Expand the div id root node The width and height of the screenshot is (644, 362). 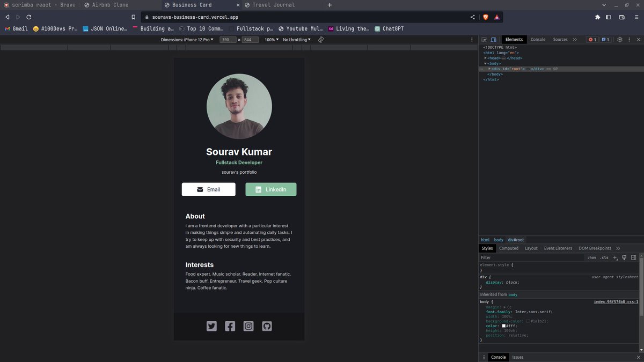(489, 69)
